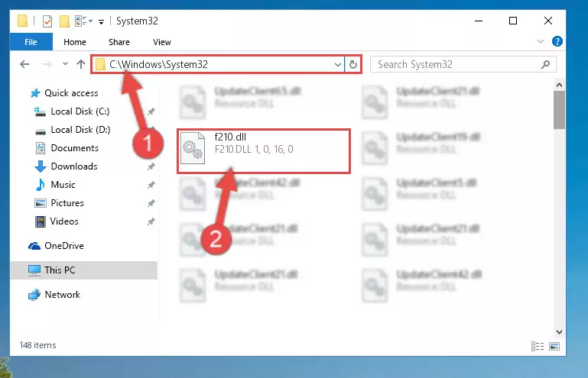The image size is (588, 378).
Task: Click the f210.dll gear file icon
Action: point(193,148)
